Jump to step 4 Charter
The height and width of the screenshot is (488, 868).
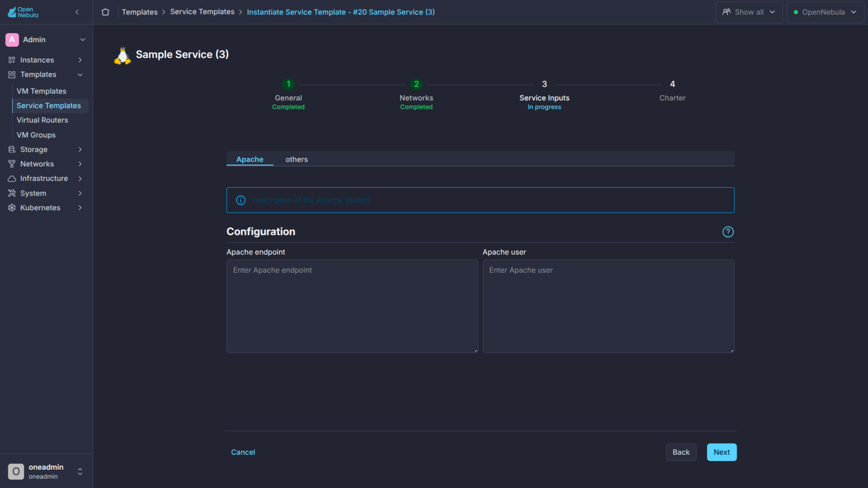[x=672, y=91]
